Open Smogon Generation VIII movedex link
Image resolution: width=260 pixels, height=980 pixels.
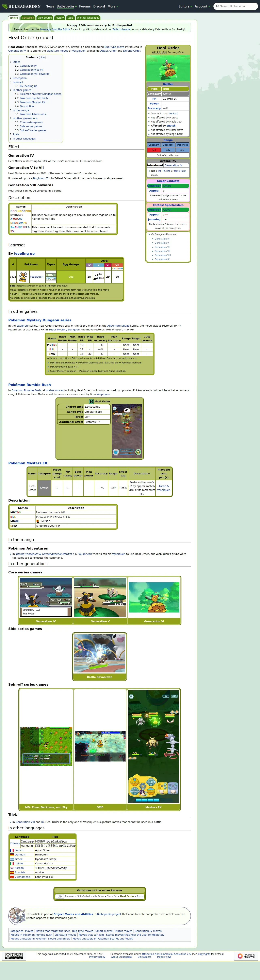(x=163, y=255)
